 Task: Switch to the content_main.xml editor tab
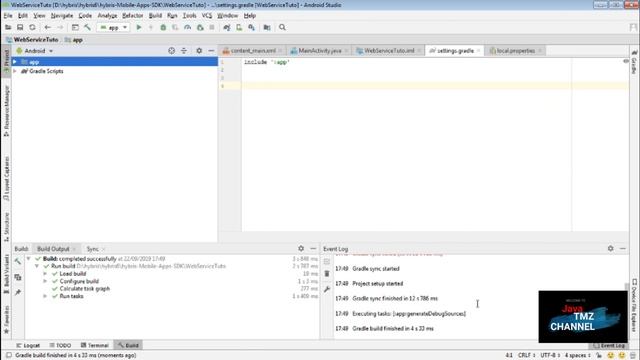(253, 51)
